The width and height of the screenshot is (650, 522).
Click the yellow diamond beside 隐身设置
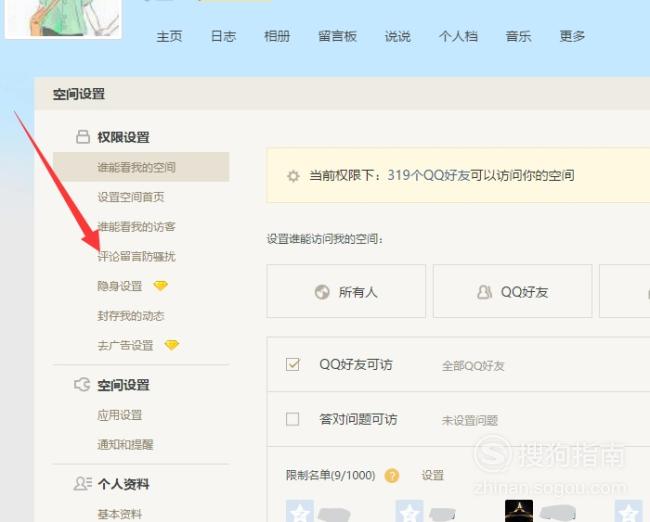pos(160,286)
